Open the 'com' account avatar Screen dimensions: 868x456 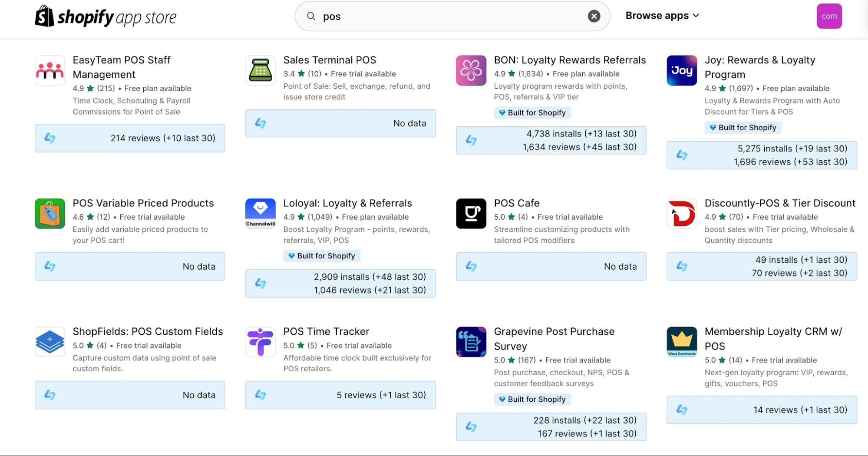pos(829,16)
